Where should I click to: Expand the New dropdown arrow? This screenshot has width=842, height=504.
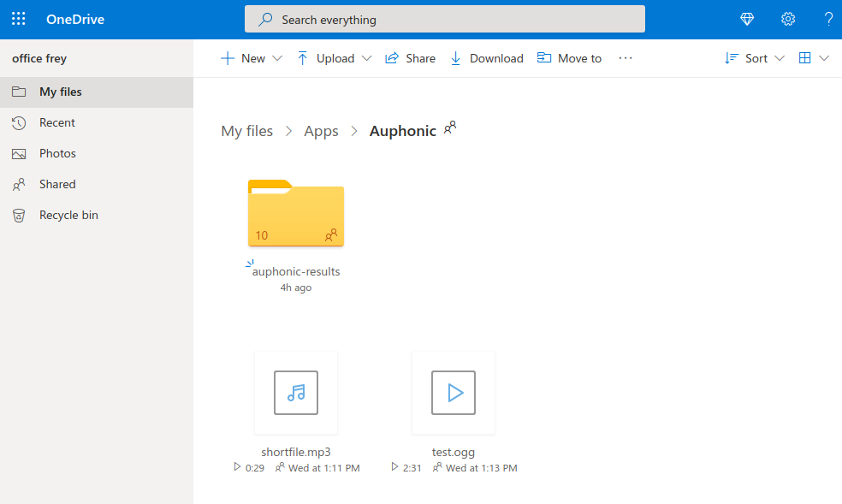(x=277, y=58)
